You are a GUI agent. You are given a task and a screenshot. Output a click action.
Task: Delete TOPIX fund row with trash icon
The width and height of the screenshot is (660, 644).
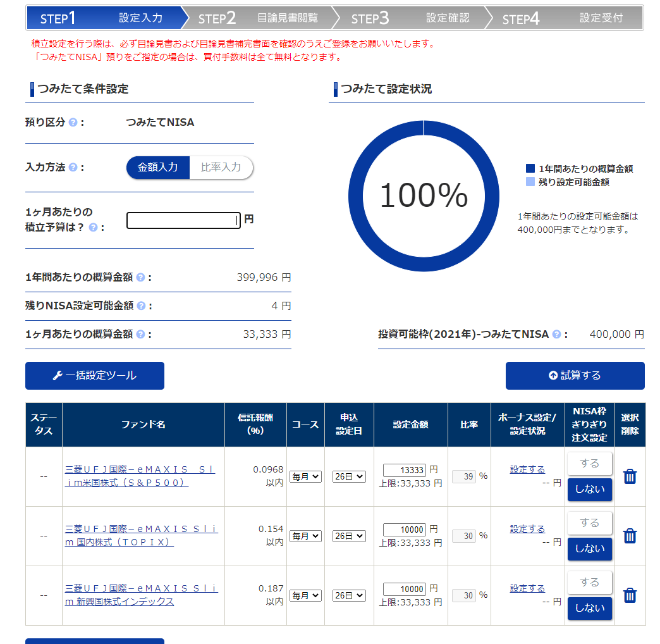630,536
